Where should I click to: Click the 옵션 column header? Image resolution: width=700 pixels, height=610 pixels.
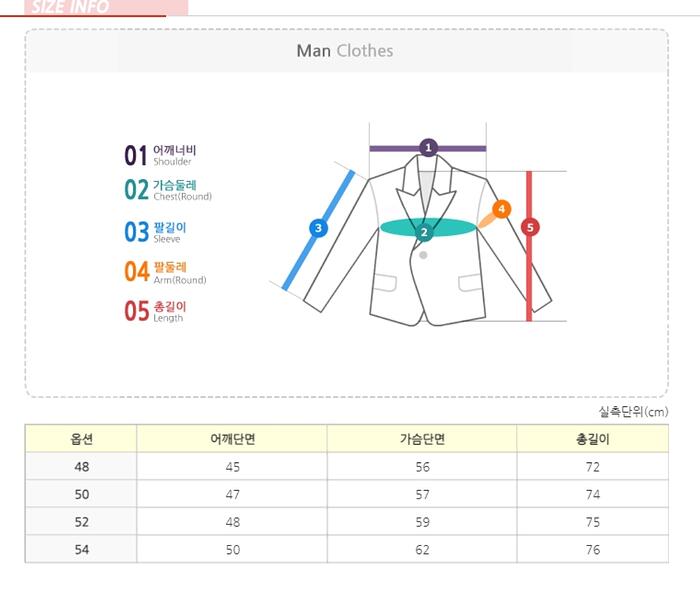[81, 439]
